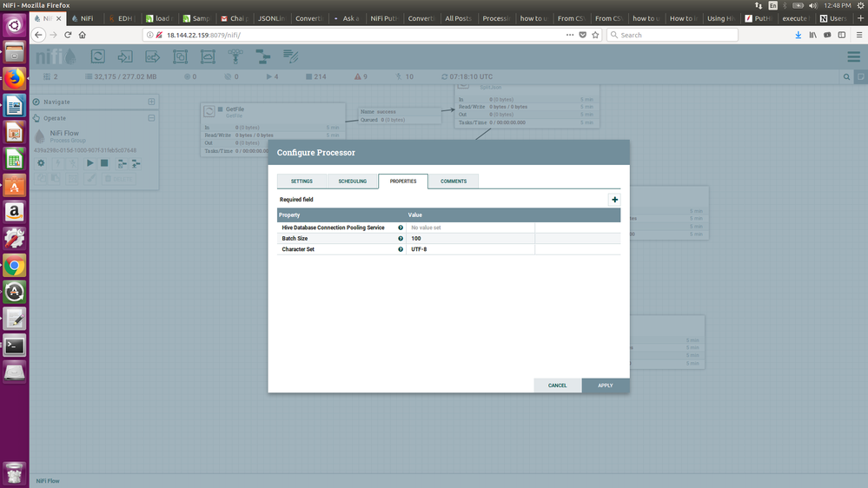Click Firefox reload page icon
The height and width of the screenshot is (488, 868).
(68, 35)
